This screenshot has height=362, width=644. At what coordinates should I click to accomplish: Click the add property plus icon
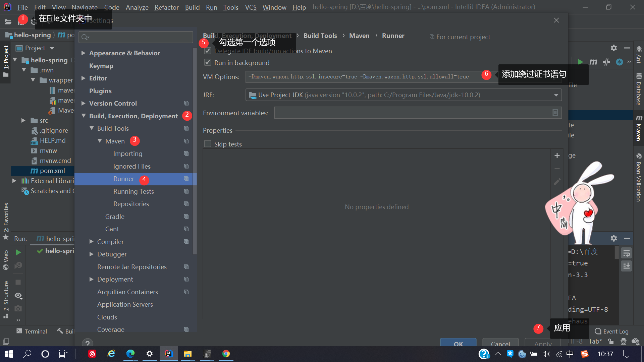pos(557,156)
